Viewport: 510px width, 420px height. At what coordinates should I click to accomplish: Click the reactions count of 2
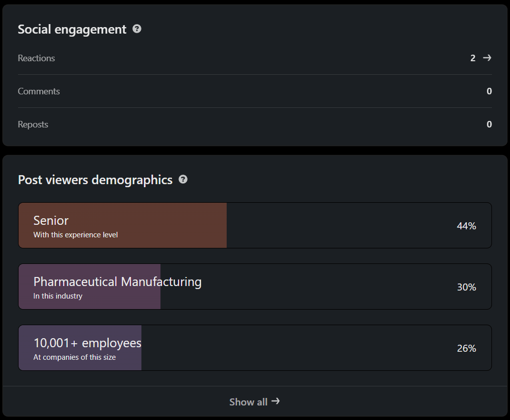[473, 58]
